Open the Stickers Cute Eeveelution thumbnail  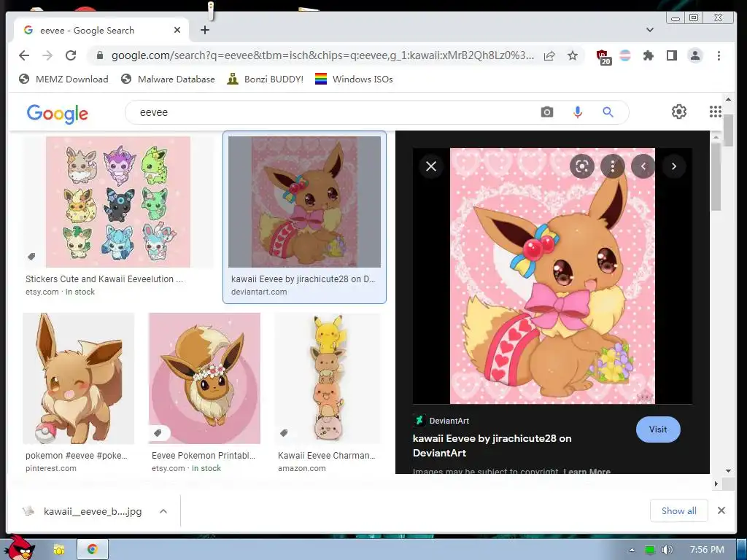coord(117,202)
